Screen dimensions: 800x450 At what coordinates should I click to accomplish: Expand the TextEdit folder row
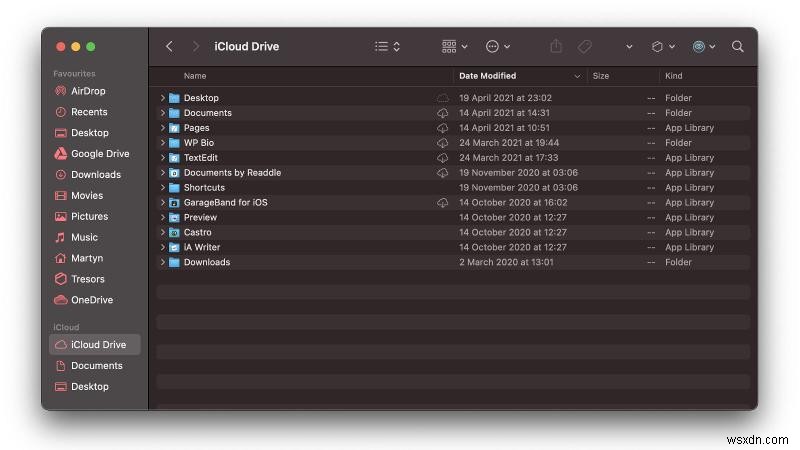(163, 158)
